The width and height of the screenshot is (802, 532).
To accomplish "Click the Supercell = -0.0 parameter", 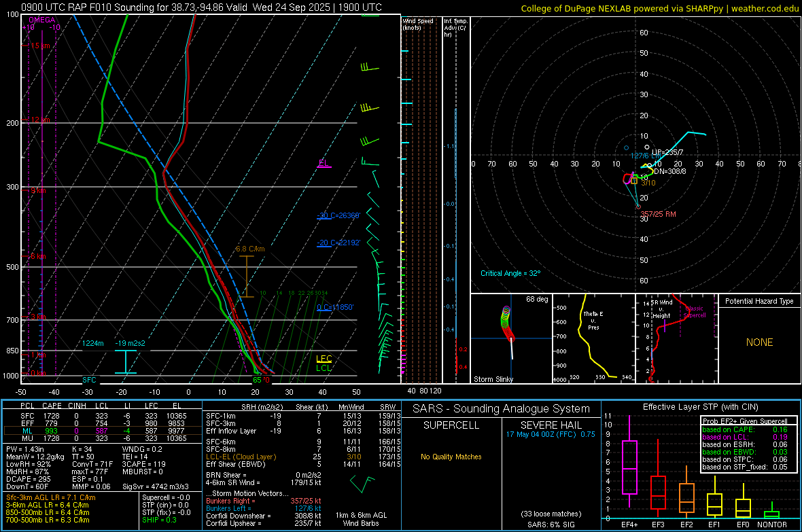I will pos(167,497).
